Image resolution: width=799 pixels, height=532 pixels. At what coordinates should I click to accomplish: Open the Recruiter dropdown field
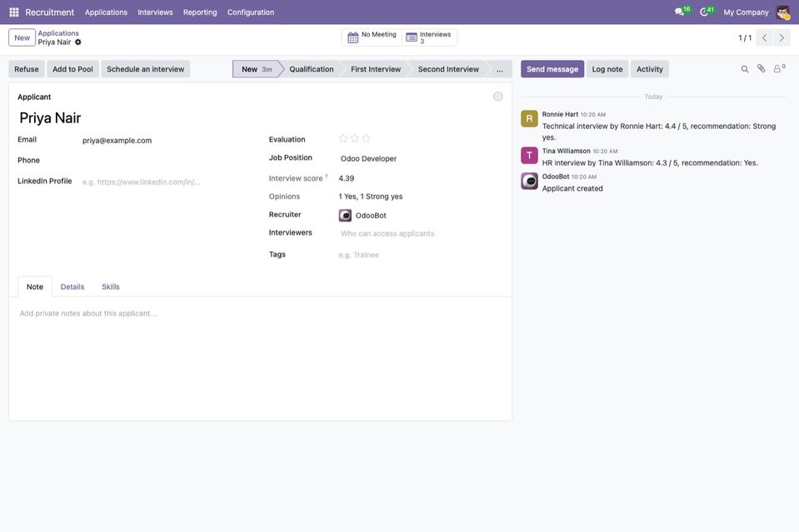click(x=420, y=216)
